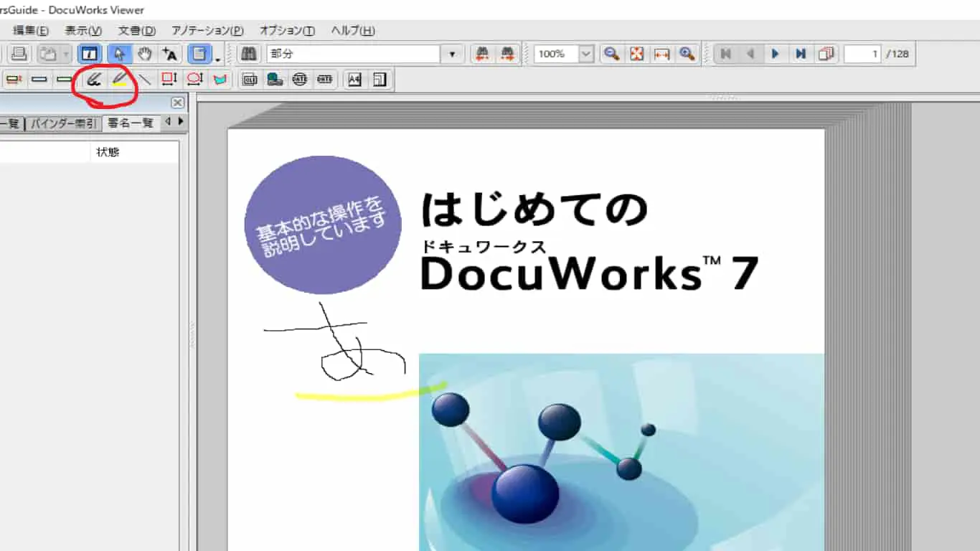
Task: Click the info view toolbar icon
Action: (90, 54)
